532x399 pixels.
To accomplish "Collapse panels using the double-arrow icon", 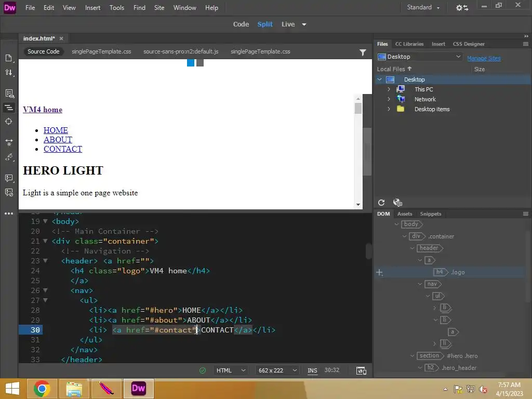I will [526, 36].
